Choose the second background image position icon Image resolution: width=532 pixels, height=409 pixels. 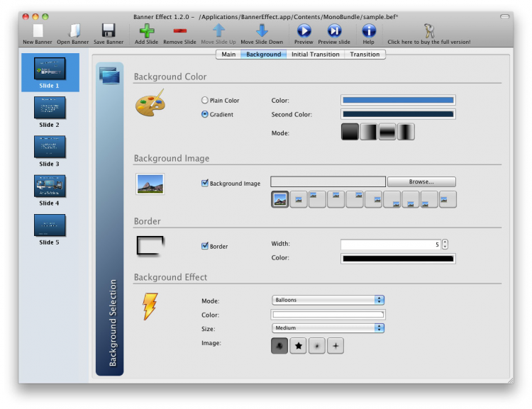(x=299, y=199)
